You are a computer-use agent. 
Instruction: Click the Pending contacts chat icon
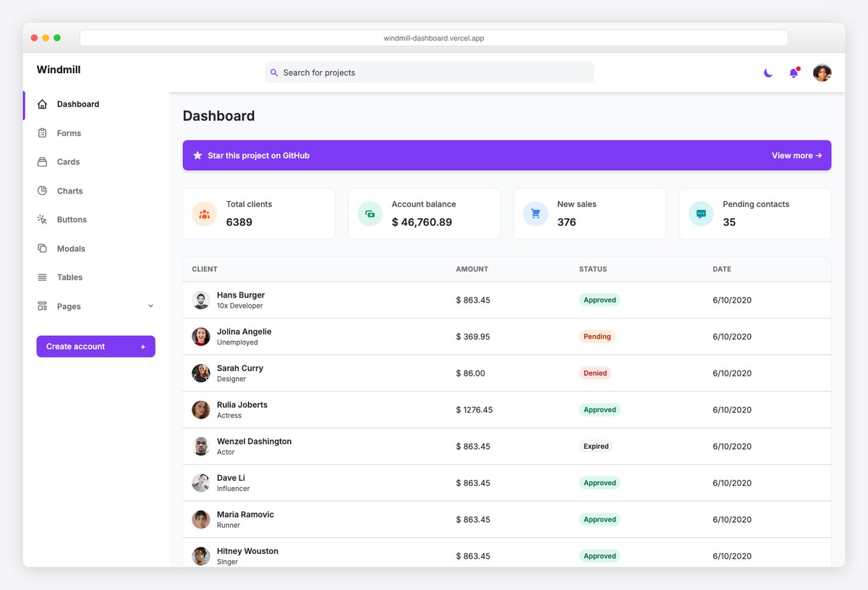point(701,214)
